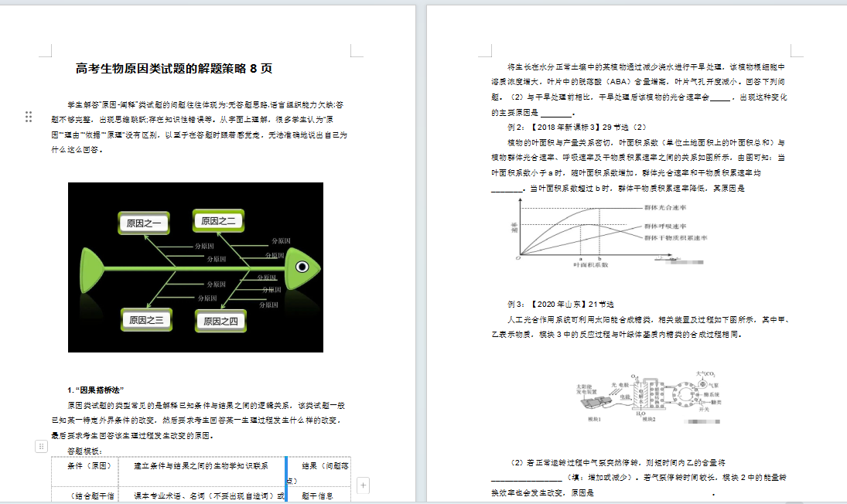Click the line starting （2）若正常运转过程中气泵

[617, 463]
